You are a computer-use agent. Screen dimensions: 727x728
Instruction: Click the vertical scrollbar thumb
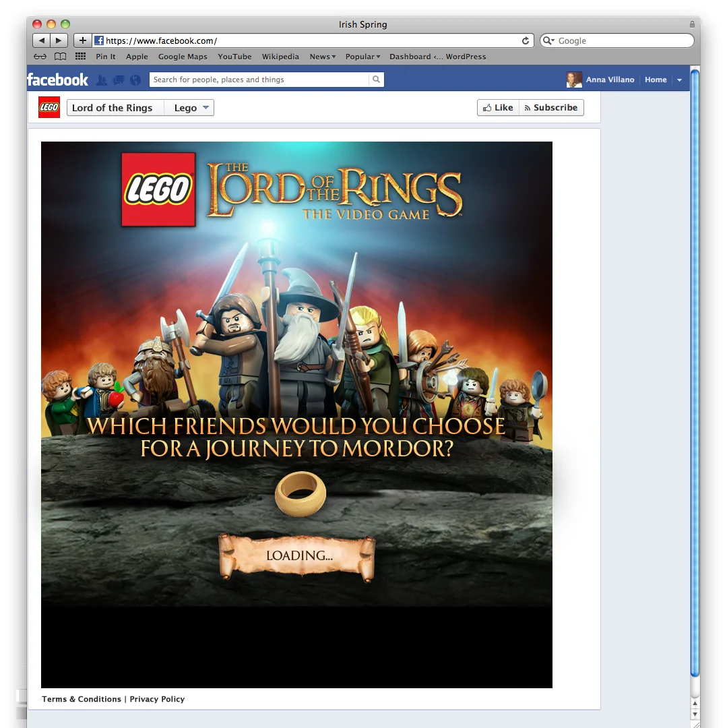(695, 373)
